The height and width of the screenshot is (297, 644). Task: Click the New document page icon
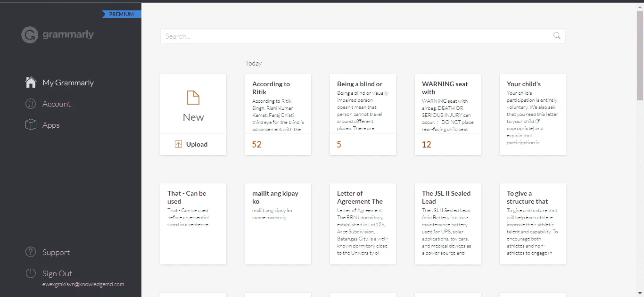[193, 98]
